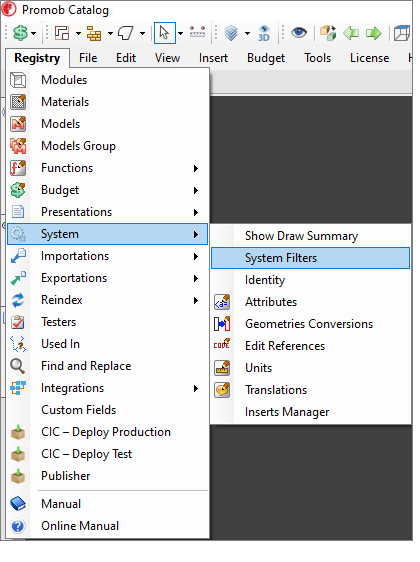Toggle the eye visibility toolbar icon
The width and height of the screenshot is (420, 562).
click(299, 33)
